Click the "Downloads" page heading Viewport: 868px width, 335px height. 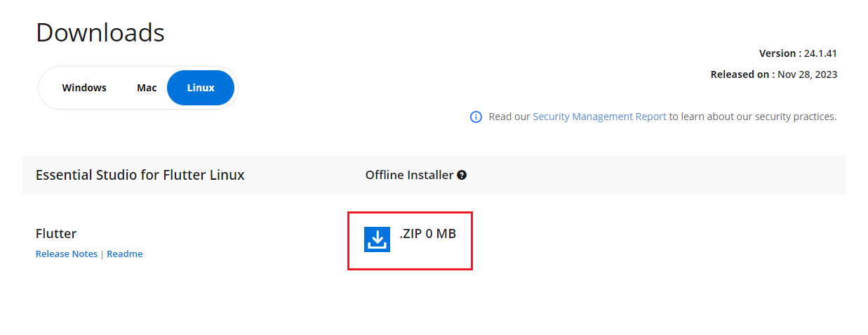pyautogui.click(x=100, y=32)
